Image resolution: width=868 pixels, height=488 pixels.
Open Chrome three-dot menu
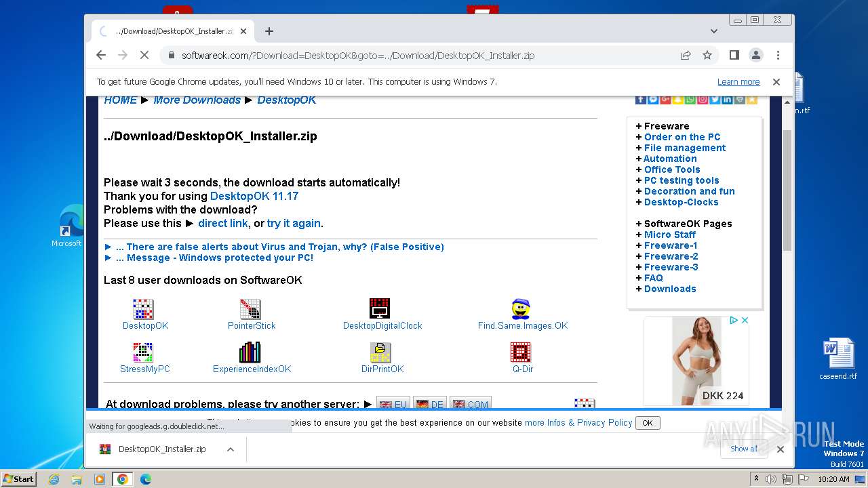point(778,55)
